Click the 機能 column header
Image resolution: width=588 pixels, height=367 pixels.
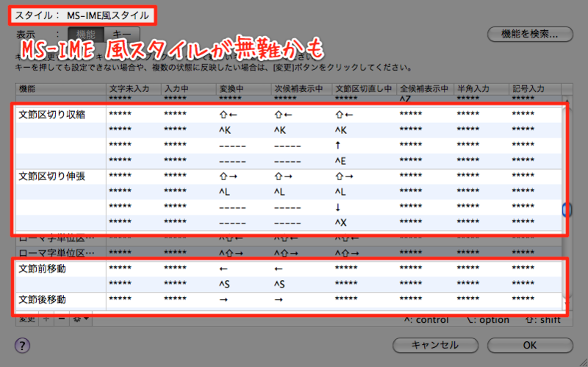tap(61, 89)
